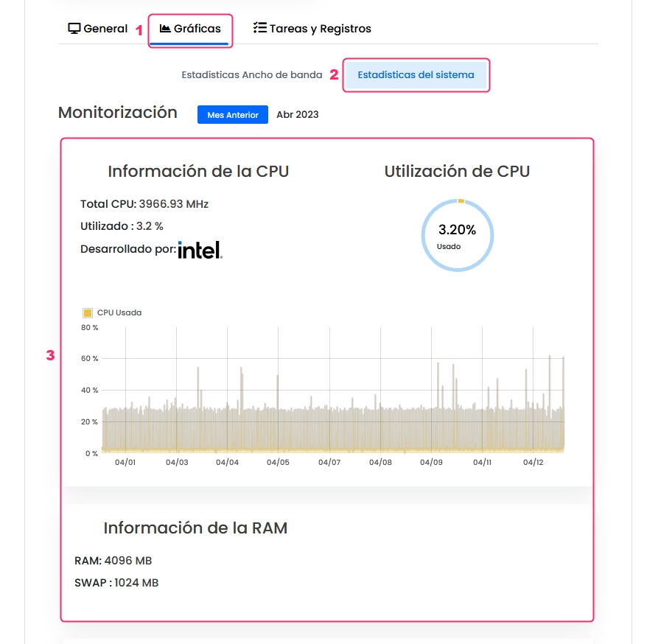The image size is (661, 644).
Task: Click the yellow CPU Usada legend swatch
Action: [x=88, y=312]
